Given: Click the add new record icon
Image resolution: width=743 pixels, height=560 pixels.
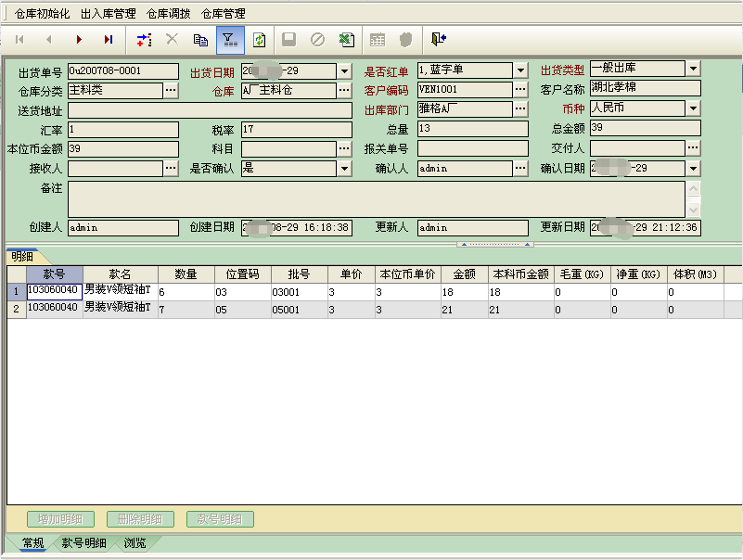Looking at the screenshot, I should [143, 40].
